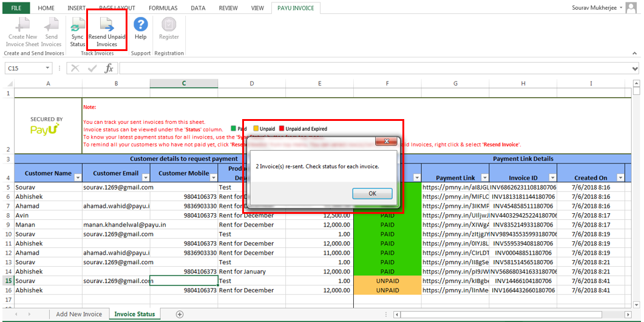Click OK in the invoice re-sent dialog
Viewport: 644px width, 322px height.
(373, 193)
